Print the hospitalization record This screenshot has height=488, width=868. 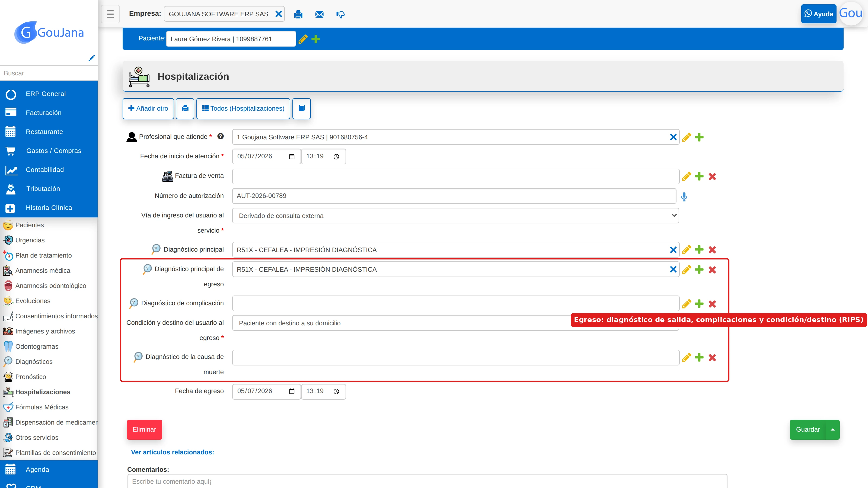coord(185,108)
